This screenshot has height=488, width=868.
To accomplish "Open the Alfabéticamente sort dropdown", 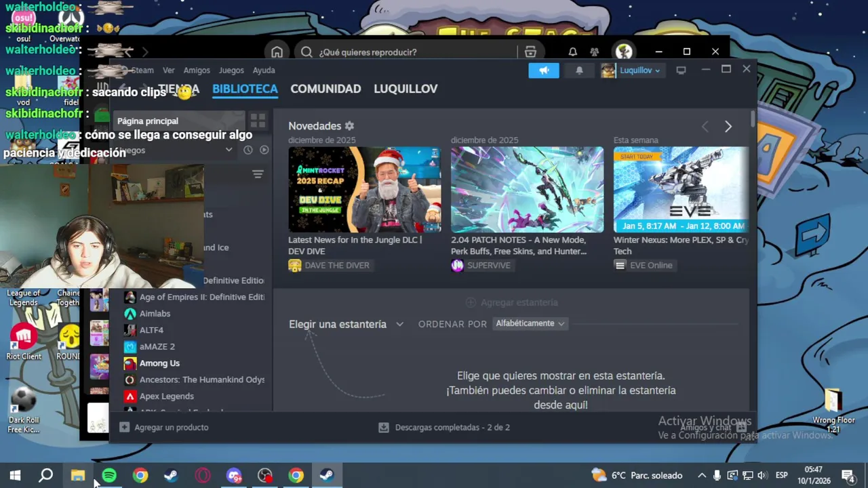I will (x=530, y=323).
